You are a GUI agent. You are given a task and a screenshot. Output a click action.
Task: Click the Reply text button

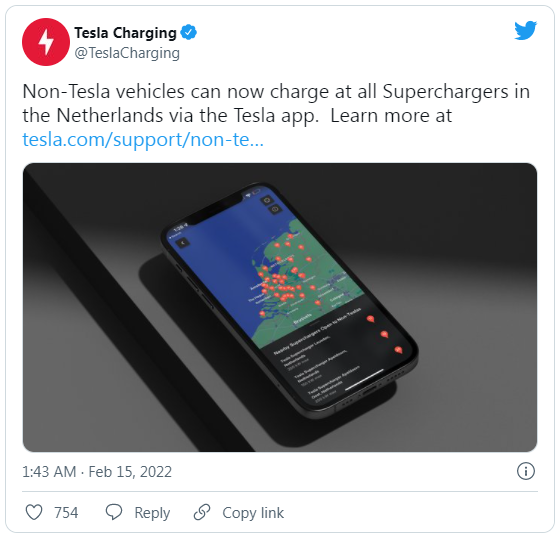tap(152, 513)
